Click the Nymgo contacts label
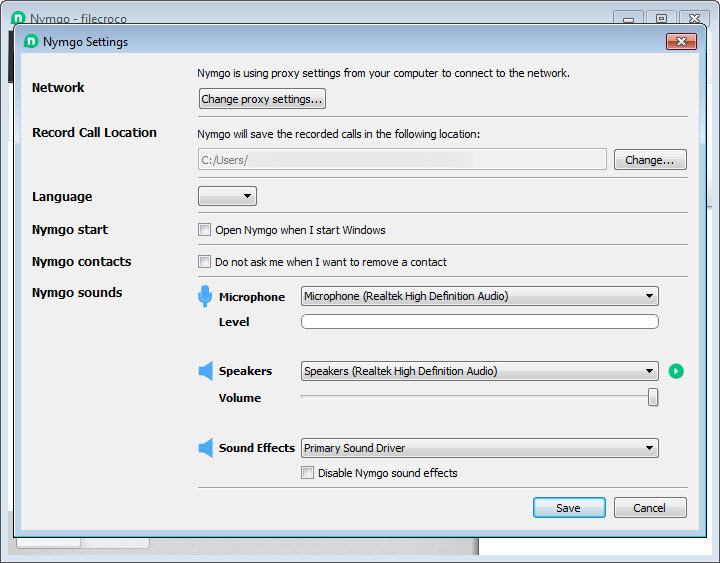Viewport: 720px width, 563px height. (81, 262)
